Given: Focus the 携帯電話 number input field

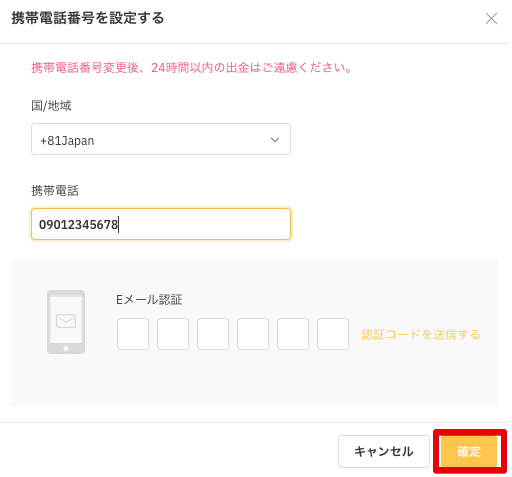Looking at the screenshot, I should pyautogui.click(x=161, y=224).
